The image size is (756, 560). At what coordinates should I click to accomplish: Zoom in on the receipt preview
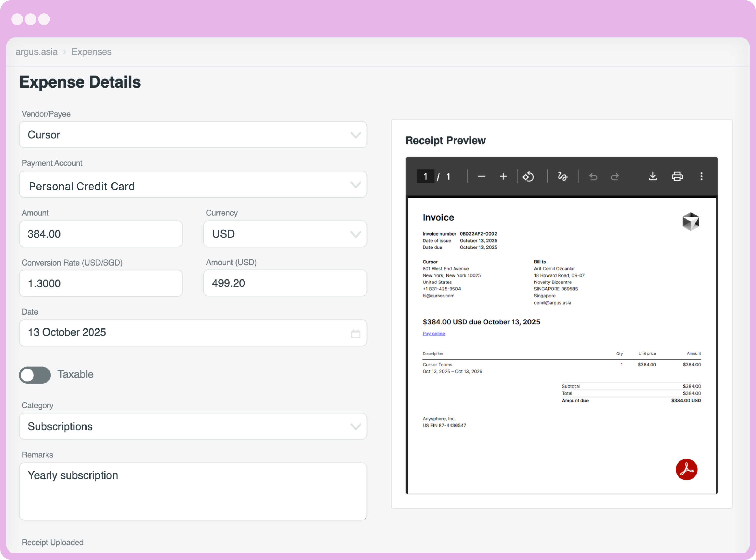click(x=503, y=176)
